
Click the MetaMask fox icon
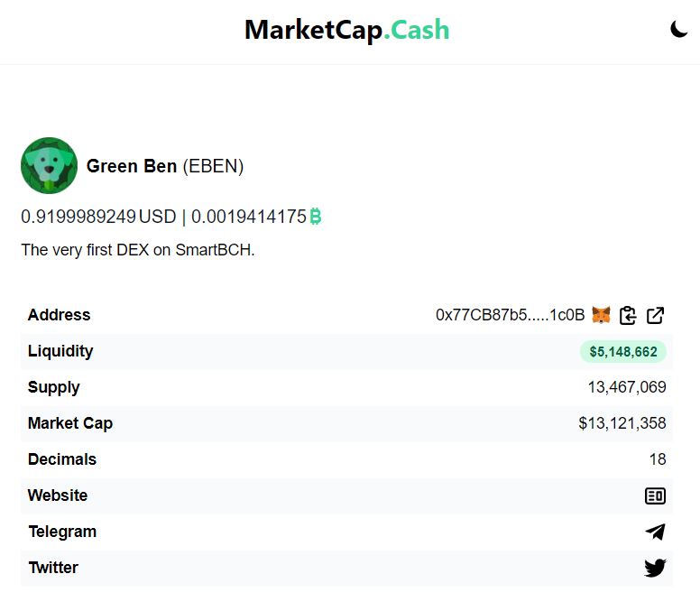[601, 315]
